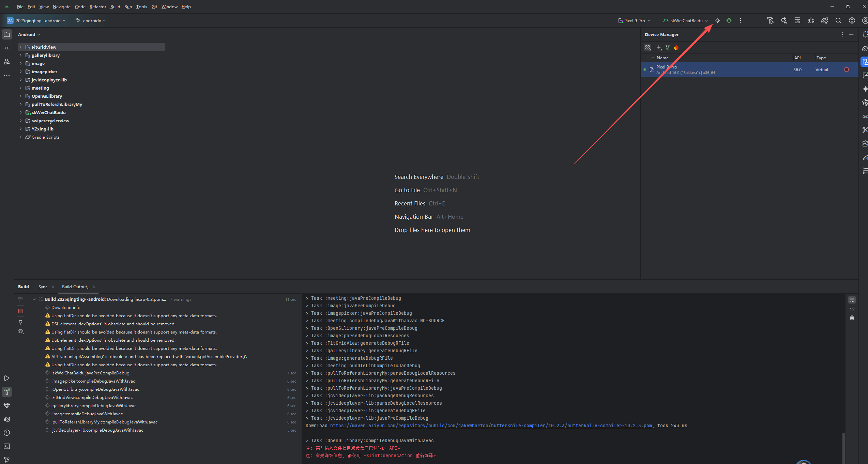This screenshot has width=868, height=464.
Task: Open the skWeiChatBaidu run configuration dropdown
Action: tap(686, 20)
